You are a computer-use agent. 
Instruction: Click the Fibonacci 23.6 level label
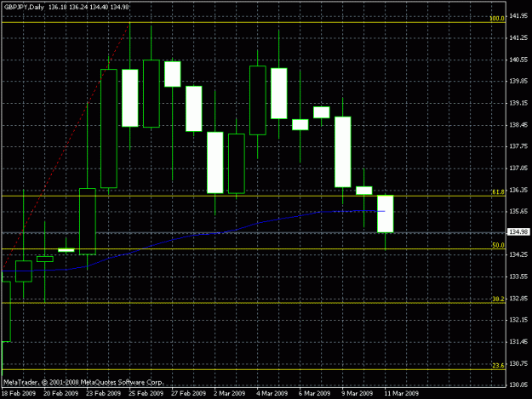click(x=499, y=366)
